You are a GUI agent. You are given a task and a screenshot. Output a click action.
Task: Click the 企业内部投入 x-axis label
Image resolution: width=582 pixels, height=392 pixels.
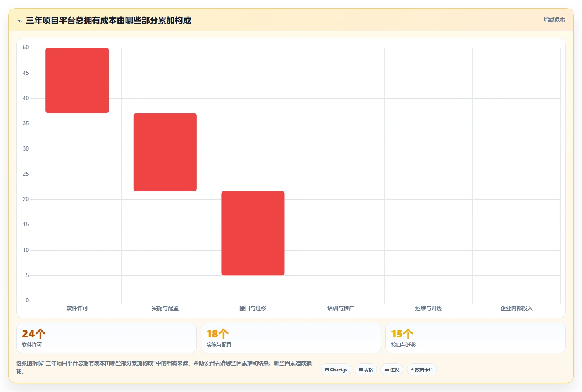coord(516,308)
